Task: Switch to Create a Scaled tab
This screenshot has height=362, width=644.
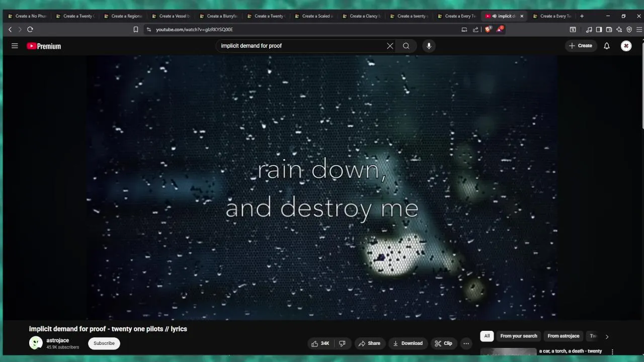Action: point(313,16)
